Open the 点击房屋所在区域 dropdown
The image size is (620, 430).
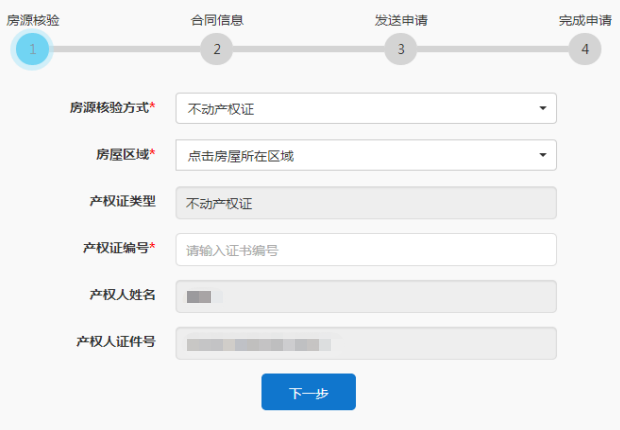(355, 155)
